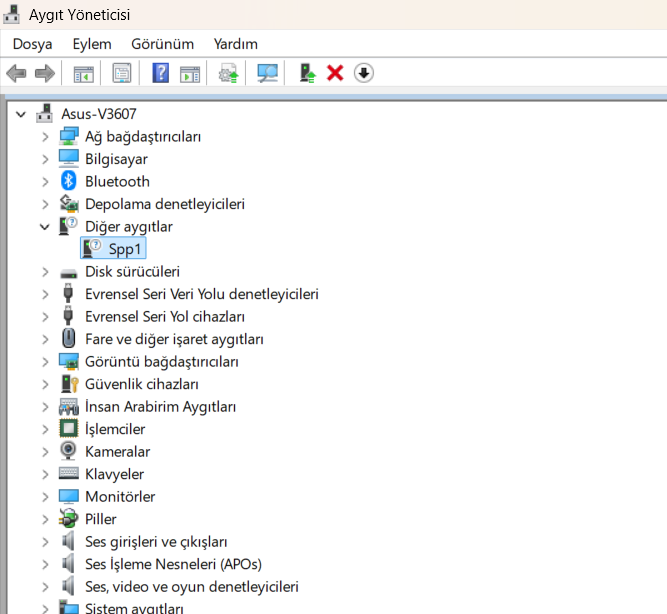Select the Kameralar row
The width and height of the screenshot is (667, 614).
point(117,452)
